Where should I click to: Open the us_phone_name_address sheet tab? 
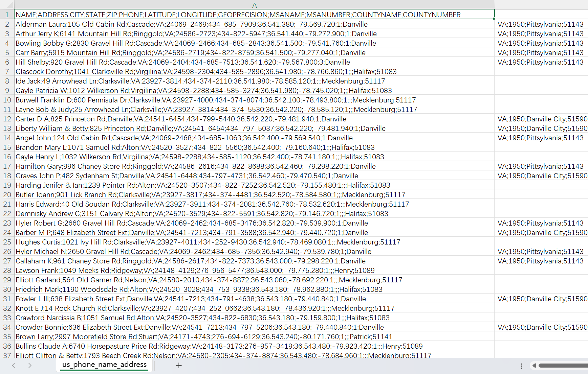(104, 365)
